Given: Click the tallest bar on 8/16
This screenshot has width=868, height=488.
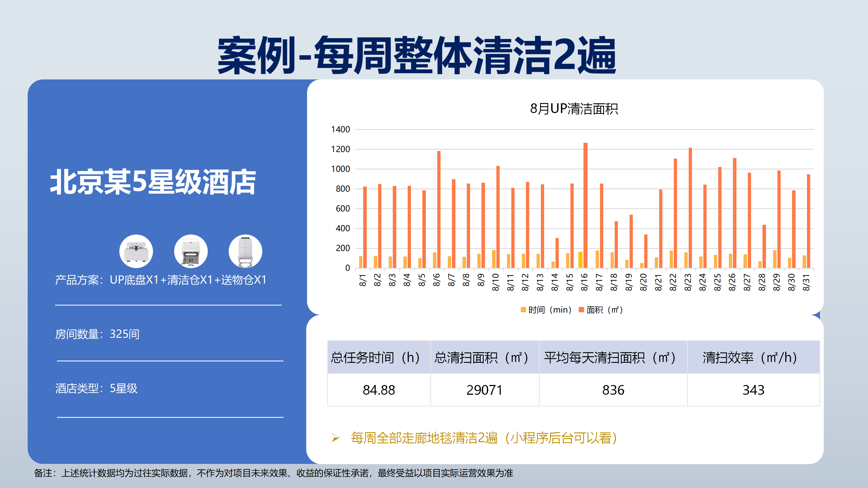Looking at the screenshot, I should point(585,206).
